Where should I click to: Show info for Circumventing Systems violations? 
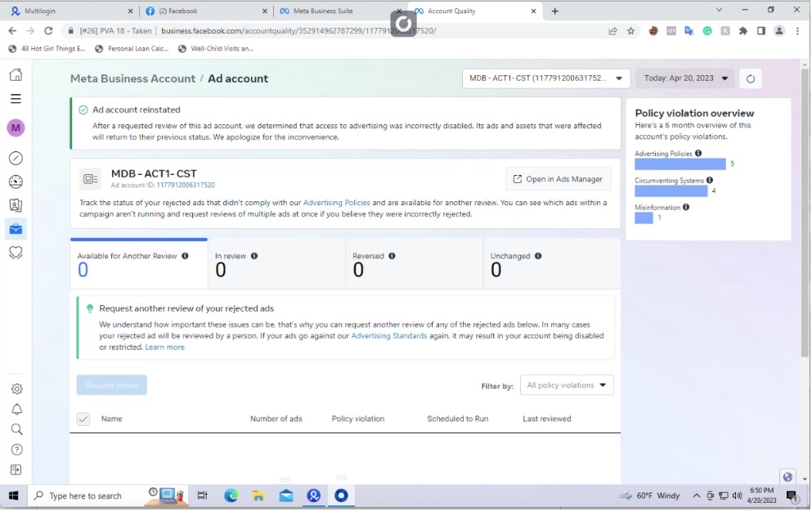coord(710,180)
